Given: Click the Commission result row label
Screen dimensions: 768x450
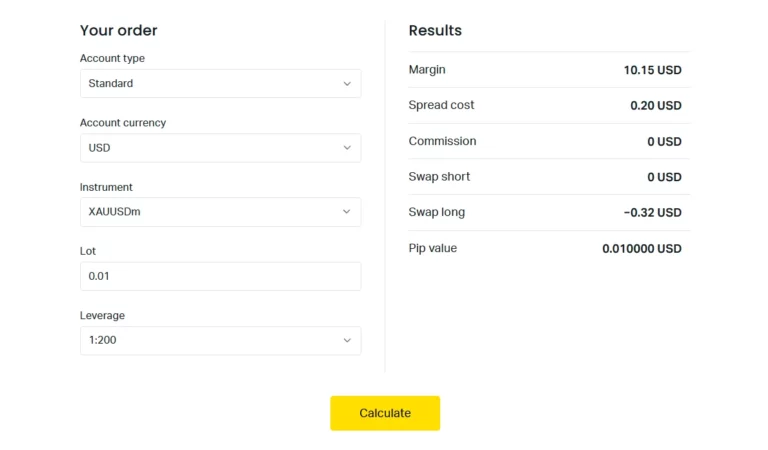Looking at the screenshot, I should click(x=442, y=141).
